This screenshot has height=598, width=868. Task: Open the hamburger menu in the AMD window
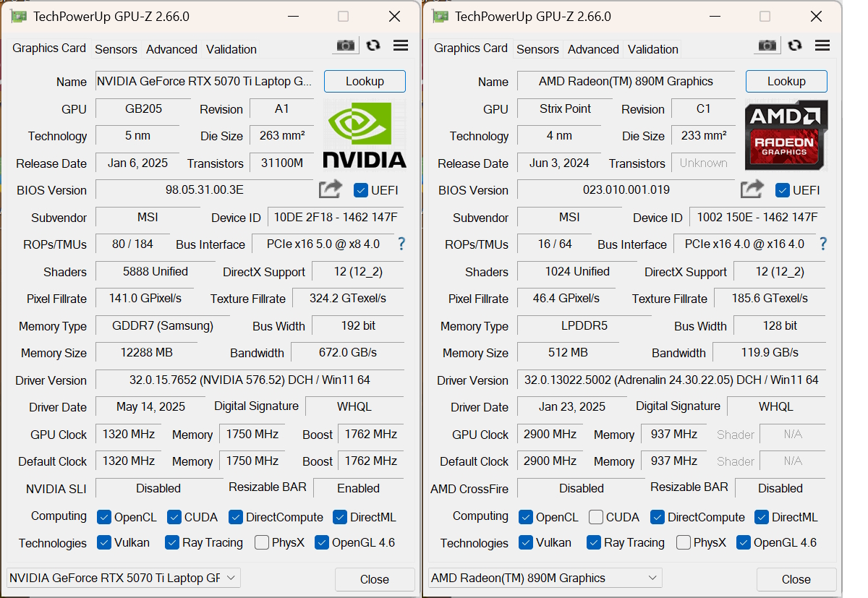tap(822, 46)
